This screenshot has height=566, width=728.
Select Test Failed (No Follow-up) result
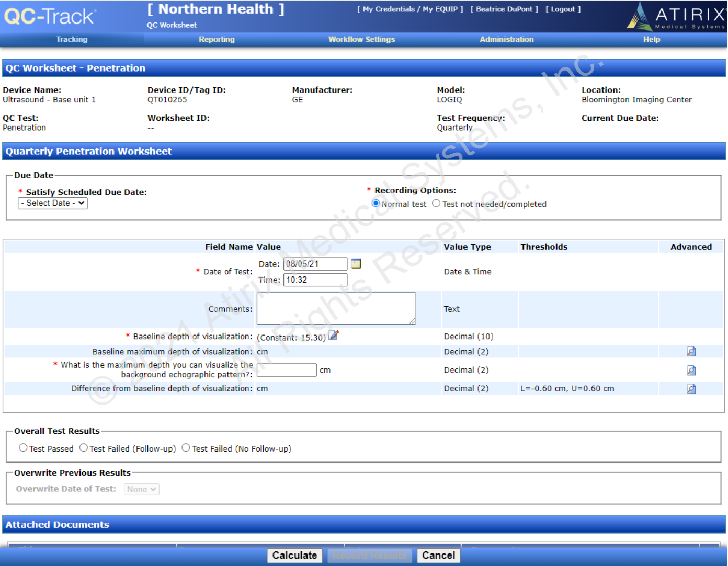pyautogui.click(x=186, y=448)
